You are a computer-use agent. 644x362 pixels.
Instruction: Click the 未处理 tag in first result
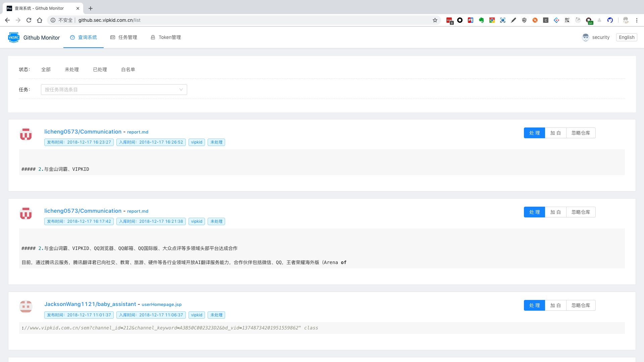point(216,142)
